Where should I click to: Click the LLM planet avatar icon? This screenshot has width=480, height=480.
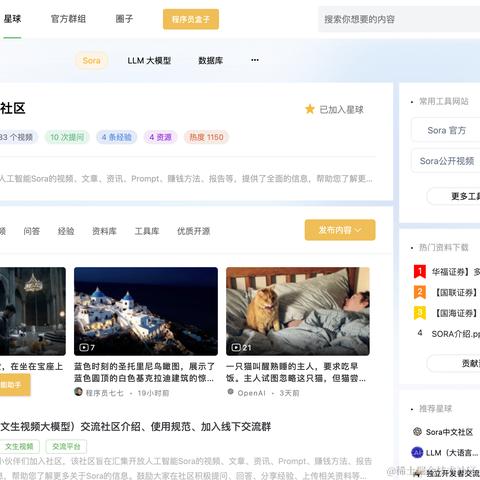click(417, 452)
